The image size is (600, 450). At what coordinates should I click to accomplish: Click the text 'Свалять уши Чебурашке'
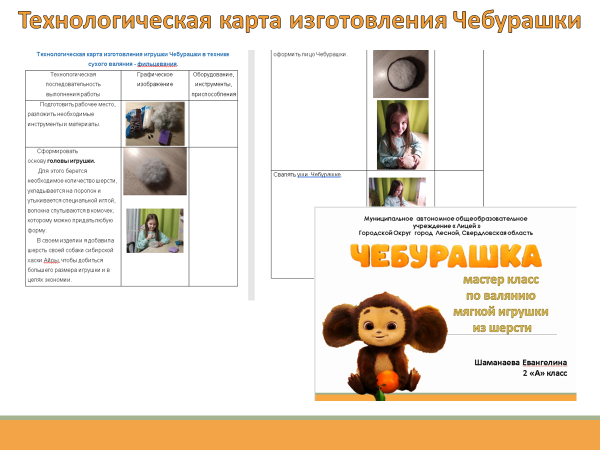point(307,174)
